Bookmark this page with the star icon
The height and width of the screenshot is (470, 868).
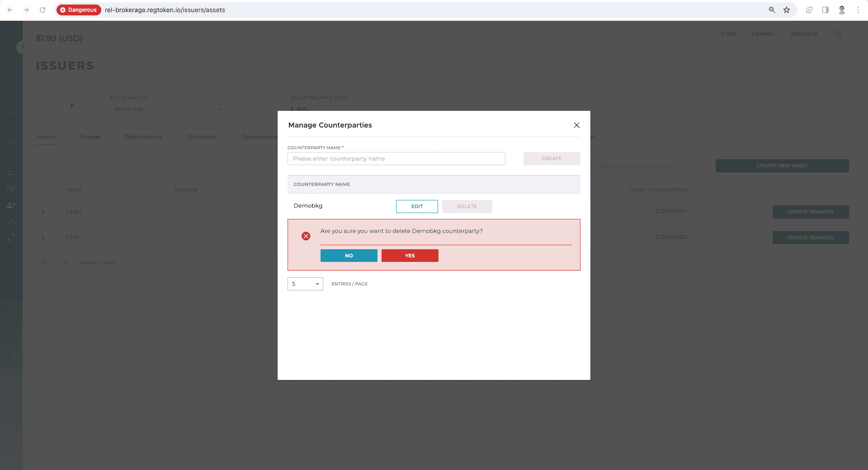pos(787,10)
